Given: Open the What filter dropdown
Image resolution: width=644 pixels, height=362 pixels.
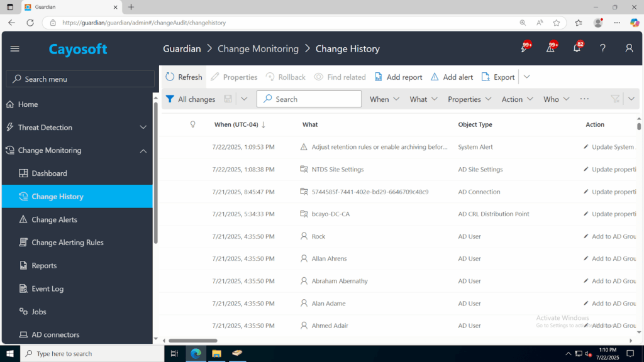Looking at the screenshot, I should pyautogui.click(x=423, y=99).
